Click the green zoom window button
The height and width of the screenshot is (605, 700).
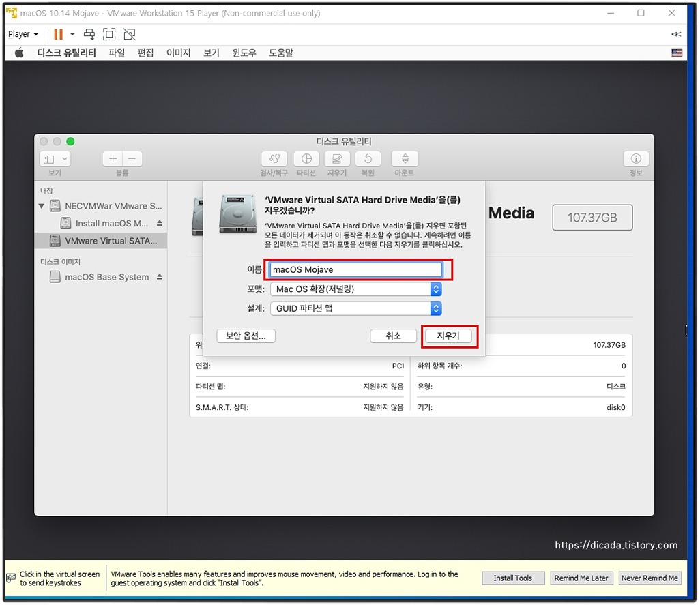pos(70,141)
